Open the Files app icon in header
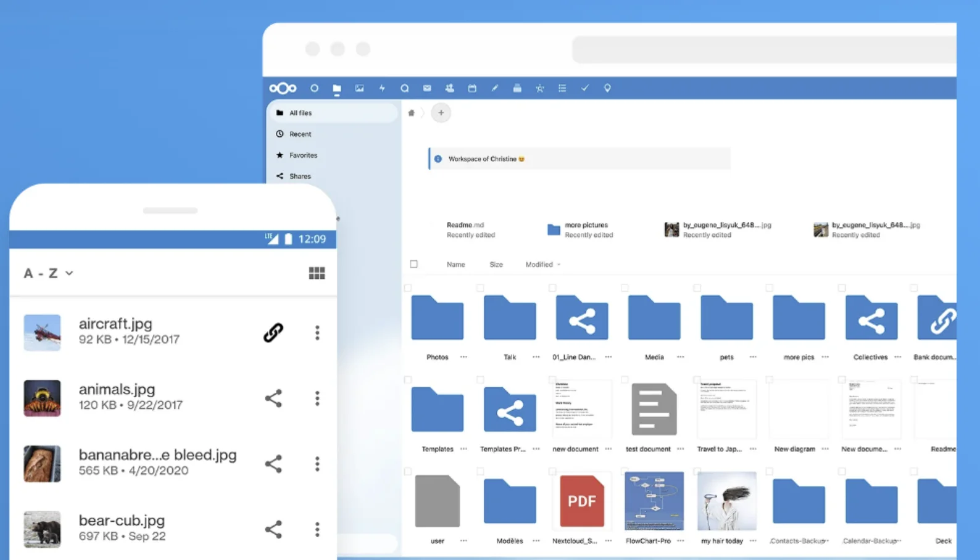Screen dimensions: 980x560 pyautogui.click(x=337, y=89)
